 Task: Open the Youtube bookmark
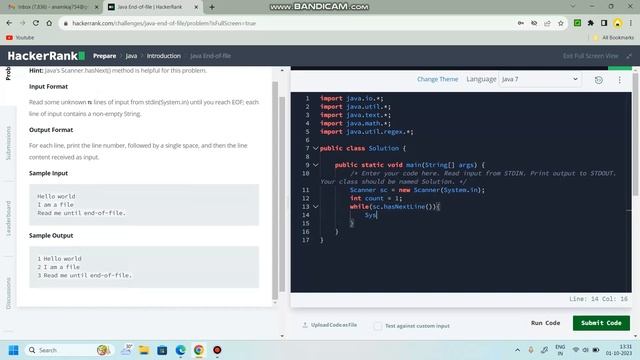point(20,38)
